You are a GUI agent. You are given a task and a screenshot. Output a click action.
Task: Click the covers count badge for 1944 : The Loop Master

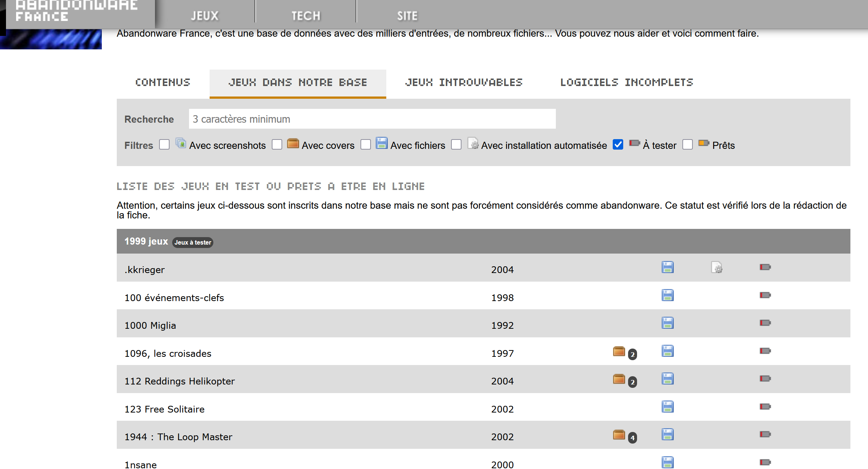pos(632,438)
